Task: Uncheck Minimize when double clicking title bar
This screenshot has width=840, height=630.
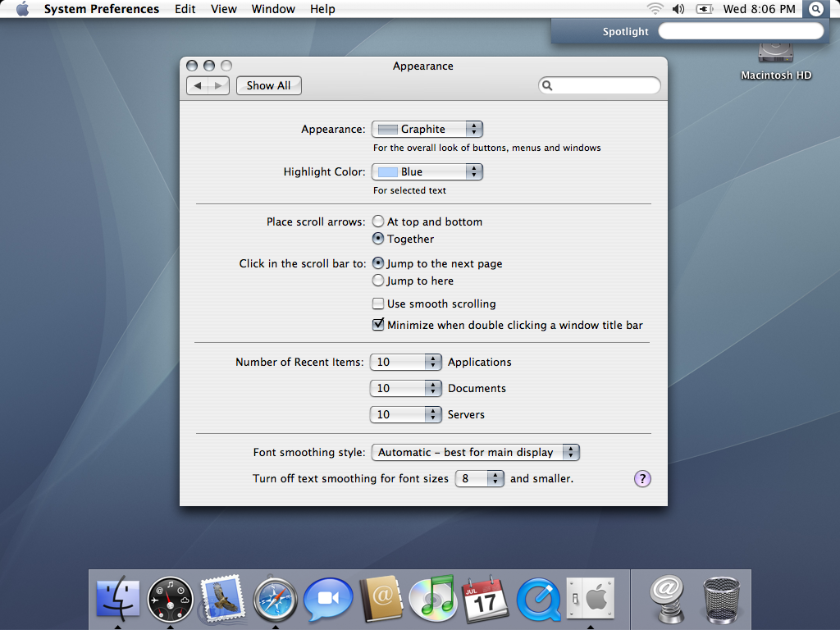Action: point(378,325)
